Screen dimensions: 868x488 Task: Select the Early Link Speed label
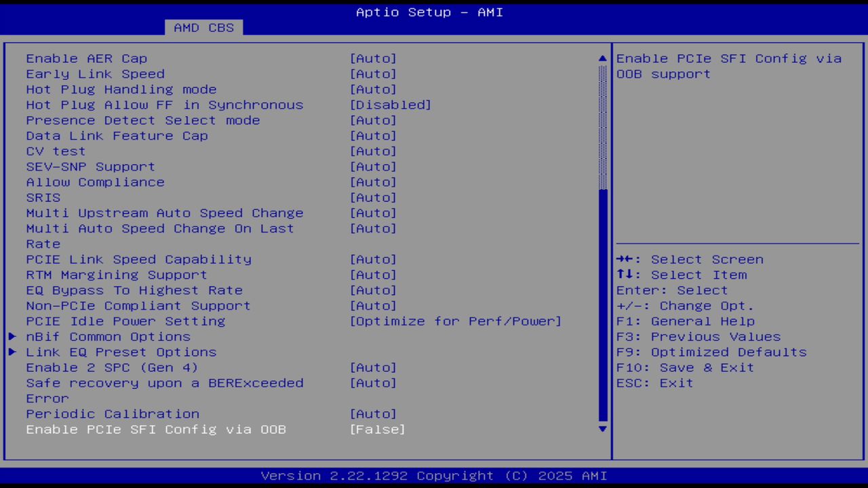pos(96,74)
